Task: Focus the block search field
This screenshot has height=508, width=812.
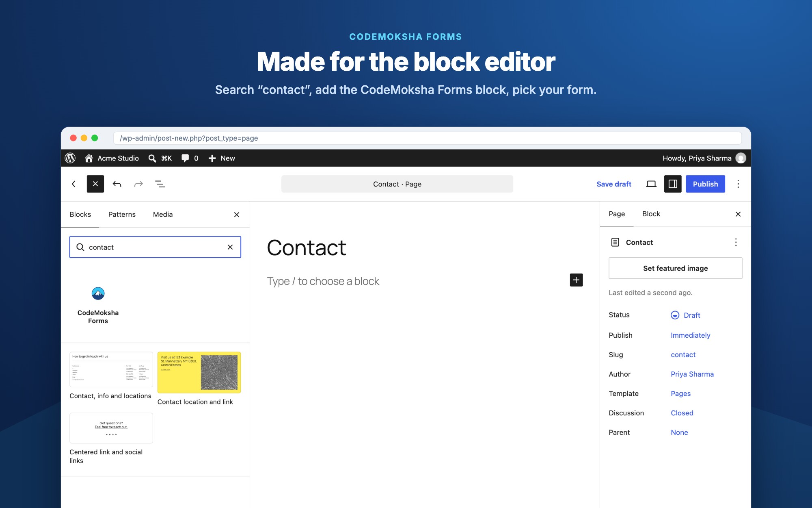Action: coord(155,247)
